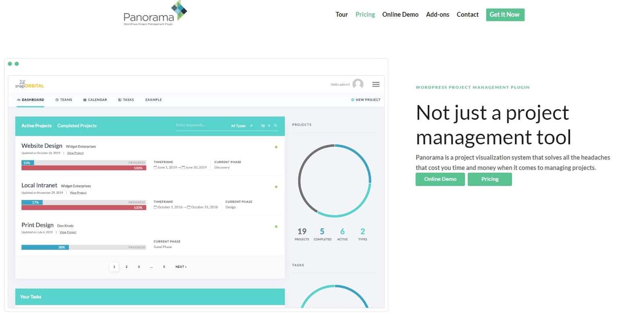Click the New Project plus icon

tap(353, 100)
